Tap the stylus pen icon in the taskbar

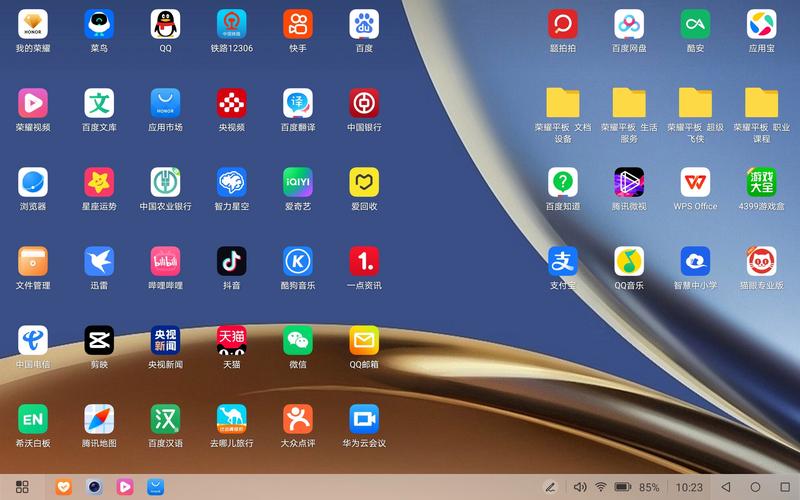[551, 487]
